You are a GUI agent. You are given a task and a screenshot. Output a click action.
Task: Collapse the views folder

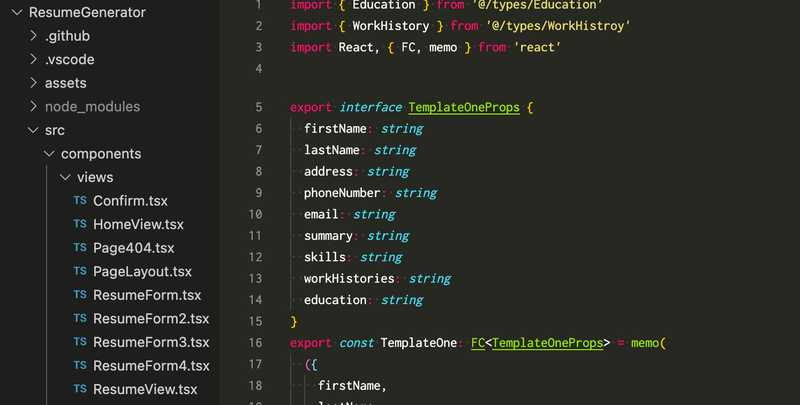point(65,177)
